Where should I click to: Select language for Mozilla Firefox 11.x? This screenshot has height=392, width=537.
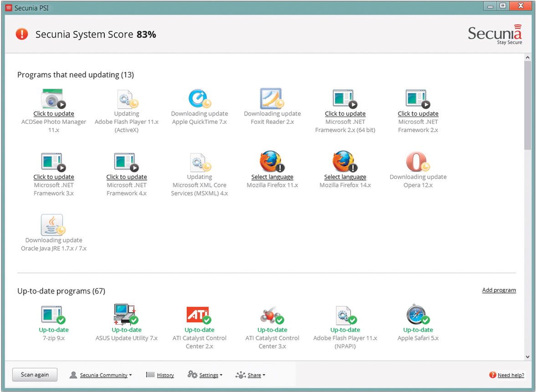tap(272, 177)
